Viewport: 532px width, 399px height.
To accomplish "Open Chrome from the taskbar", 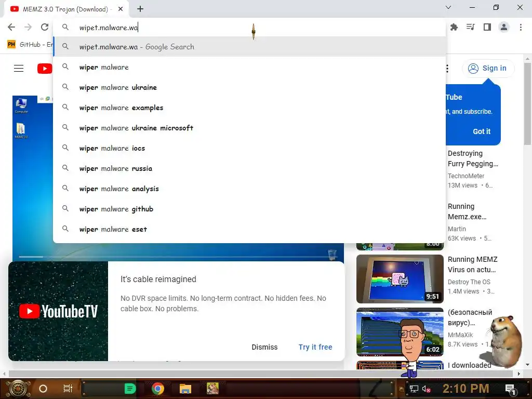I will tap(157, 389).
